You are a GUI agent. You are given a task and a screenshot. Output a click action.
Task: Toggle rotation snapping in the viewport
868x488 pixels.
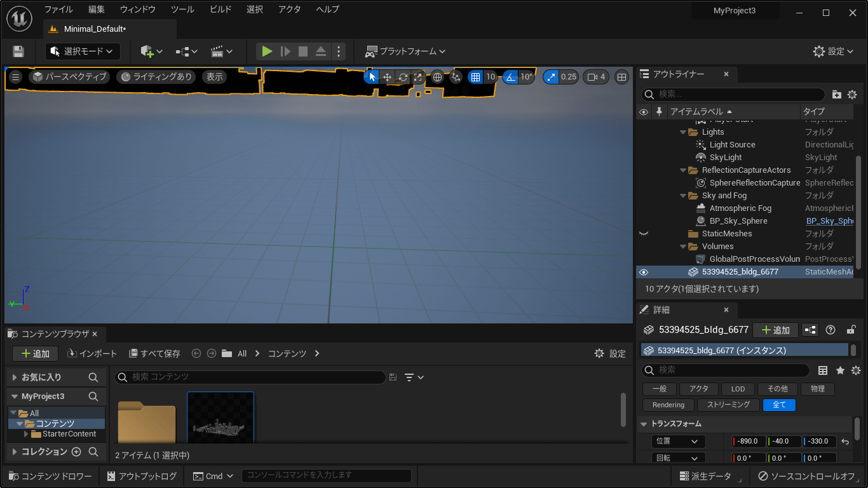point(511,77)
